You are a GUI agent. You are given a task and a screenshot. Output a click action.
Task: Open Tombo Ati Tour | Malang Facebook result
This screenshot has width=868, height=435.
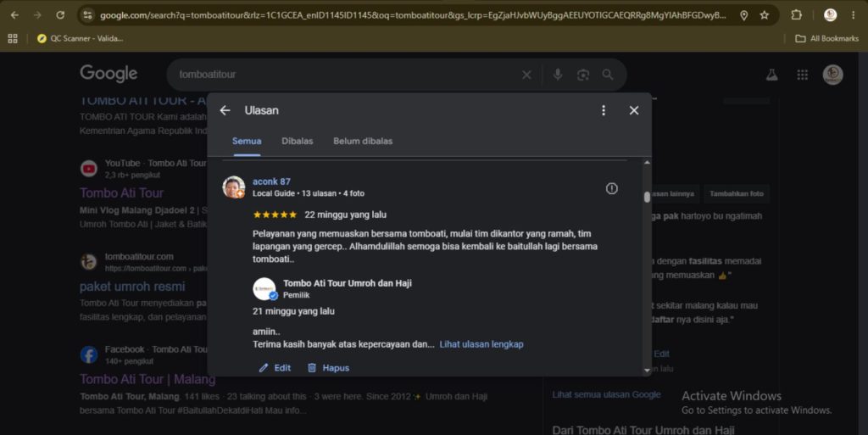(147, 379)
